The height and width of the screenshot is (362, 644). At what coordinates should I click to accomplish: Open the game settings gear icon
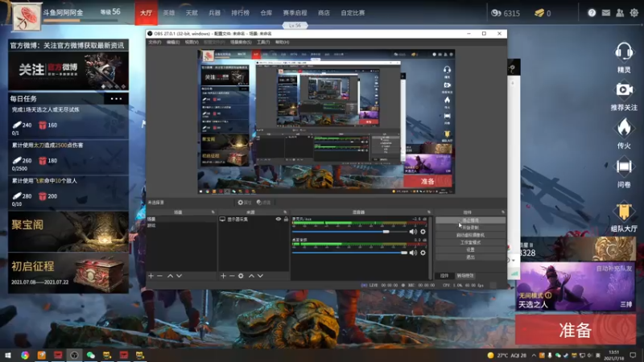634,13
